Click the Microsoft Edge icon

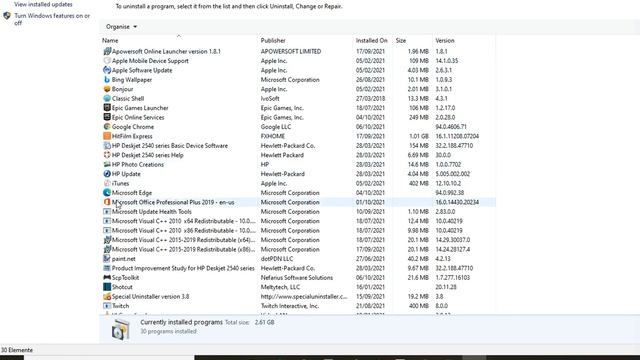107,193
